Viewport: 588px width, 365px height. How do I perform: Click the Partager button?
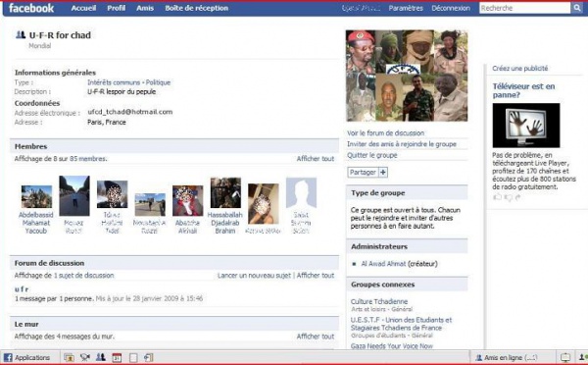(x=363, y=173)
